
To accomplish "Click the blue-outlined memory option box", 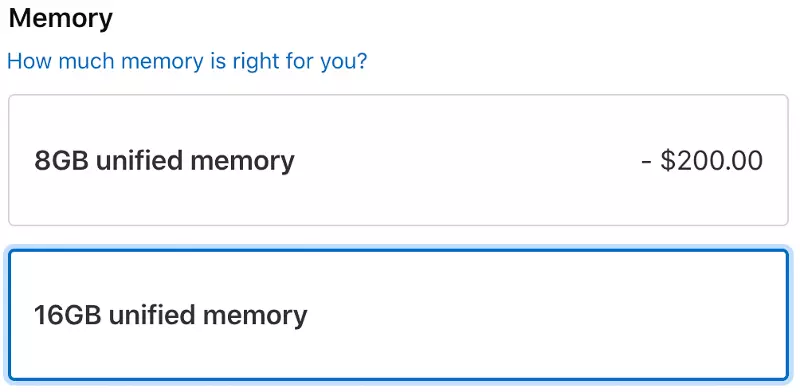I will coord(398,315).
